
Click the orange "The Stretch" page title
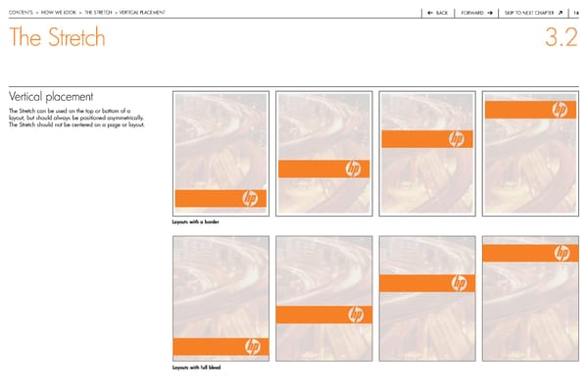[56, 39]
